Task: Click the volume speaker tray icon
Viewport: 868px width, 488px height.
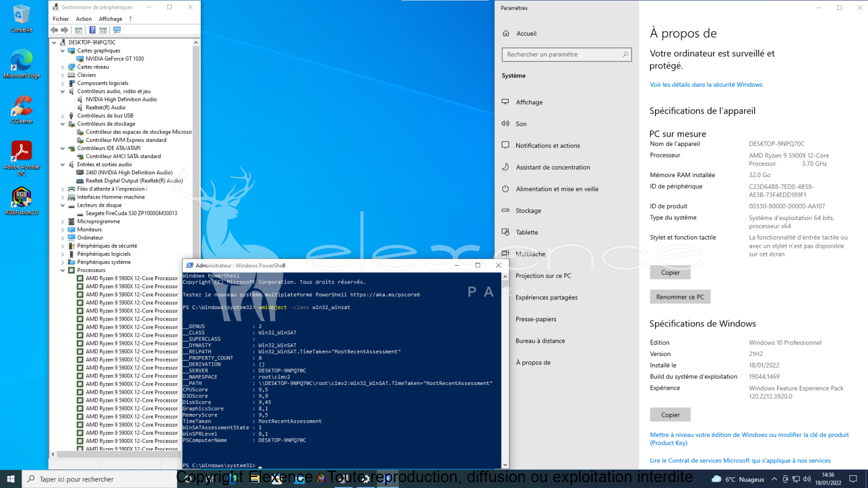Action: [x=807, y=479]
